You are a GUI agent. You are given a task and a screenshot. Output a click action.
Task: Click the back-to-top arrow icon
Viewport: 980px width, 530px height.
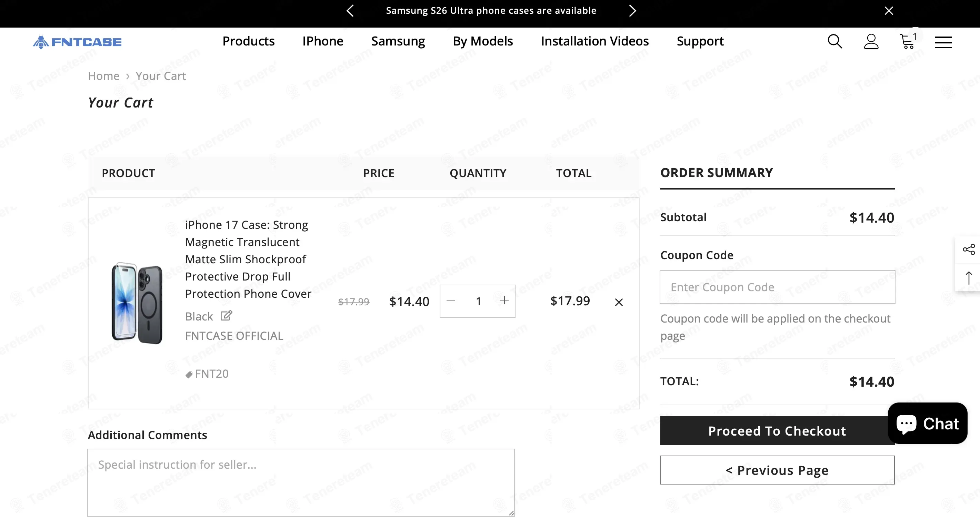(969, 277)
